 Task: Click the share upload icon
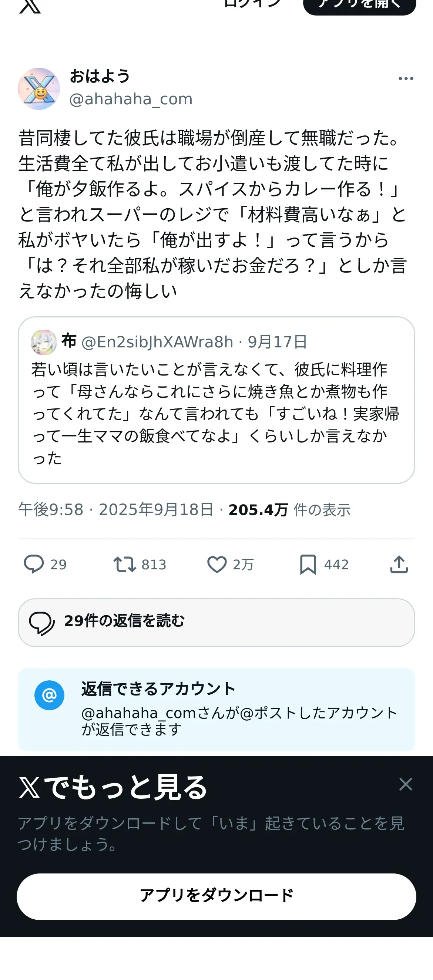pos(399,564)
